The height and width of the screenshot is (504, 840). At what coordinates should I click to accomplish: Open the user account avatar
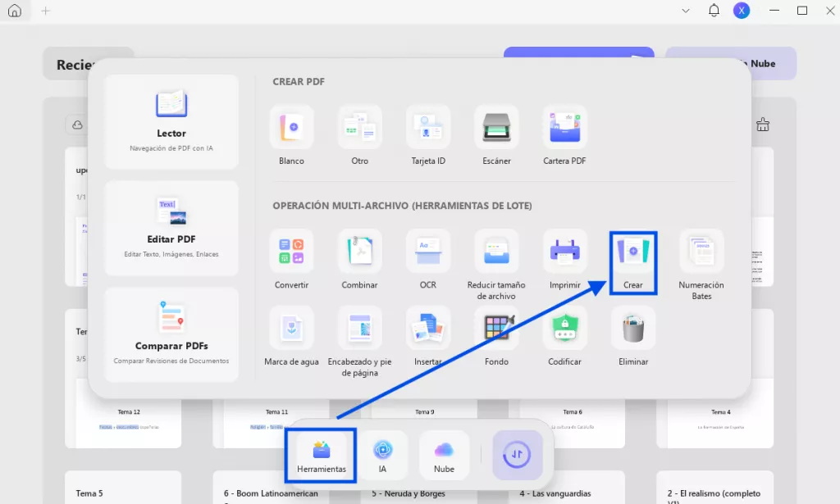pyautogui.click(x=742, y=11)
